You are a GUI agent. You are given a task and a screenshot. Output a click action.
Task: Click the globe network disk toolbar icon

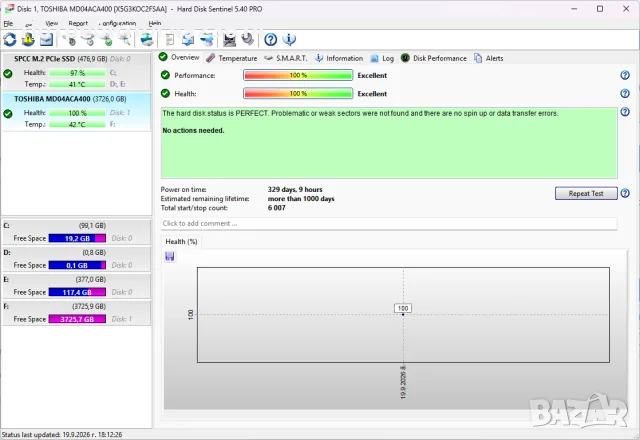[x=147, y=40]
